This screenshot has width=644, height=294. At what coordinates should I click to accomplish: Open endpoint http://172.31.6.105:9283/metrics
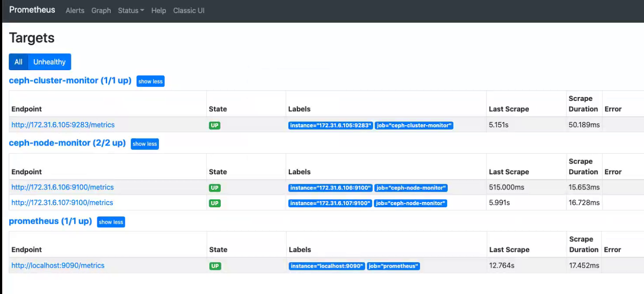pos(63,125)
